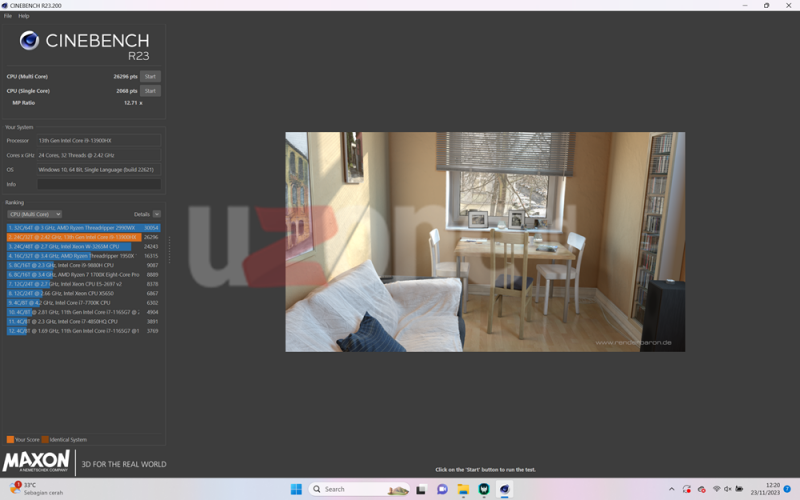800x500 pixels.
Task: Click the Identical System legend swatch
Action: [x=45, y=439]
